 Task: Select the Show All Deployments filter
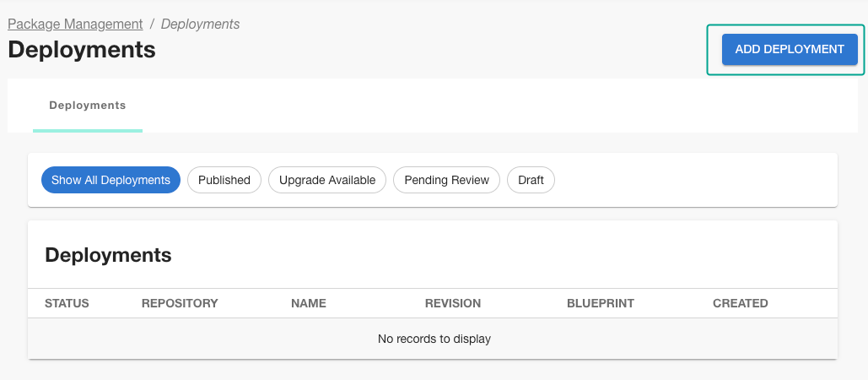coord(111,180)
